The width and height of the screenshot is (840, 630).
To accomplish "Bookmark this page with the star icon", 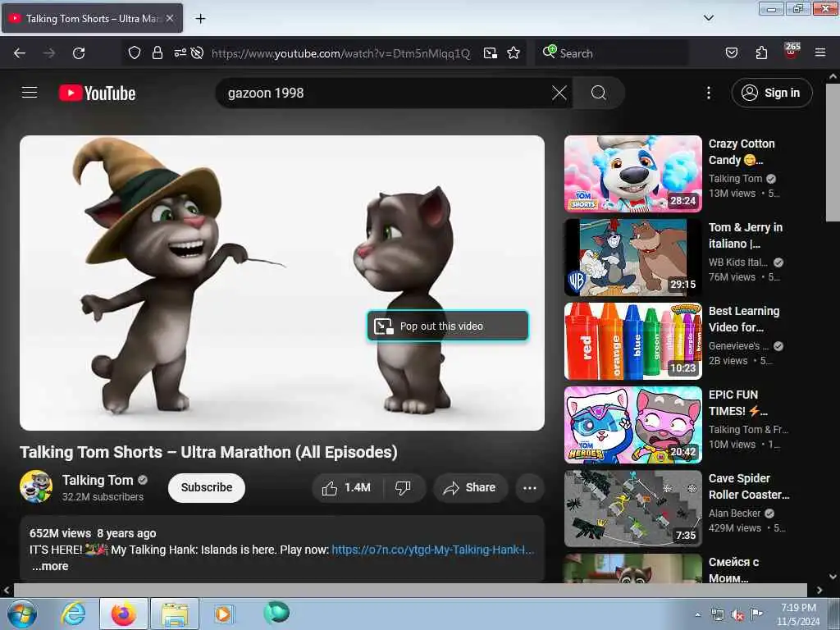I will pyautogui.click(x=514, y=53).
